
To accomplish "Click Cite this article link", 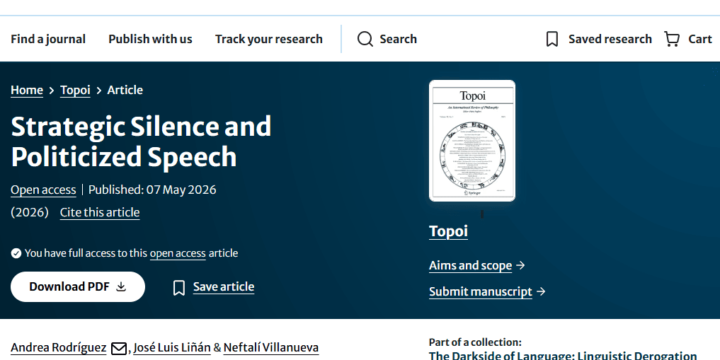I will (x=100, y=213).
